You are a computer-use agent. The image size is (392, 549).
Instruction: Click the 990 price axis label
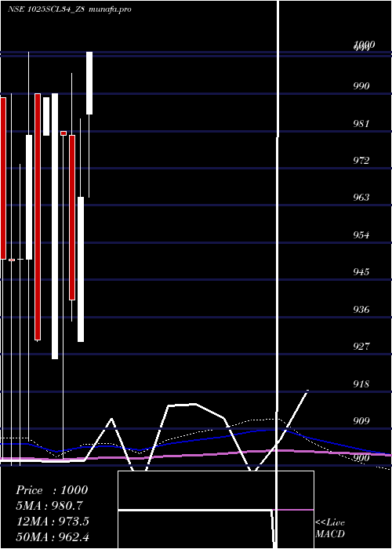tap(361, 86)
